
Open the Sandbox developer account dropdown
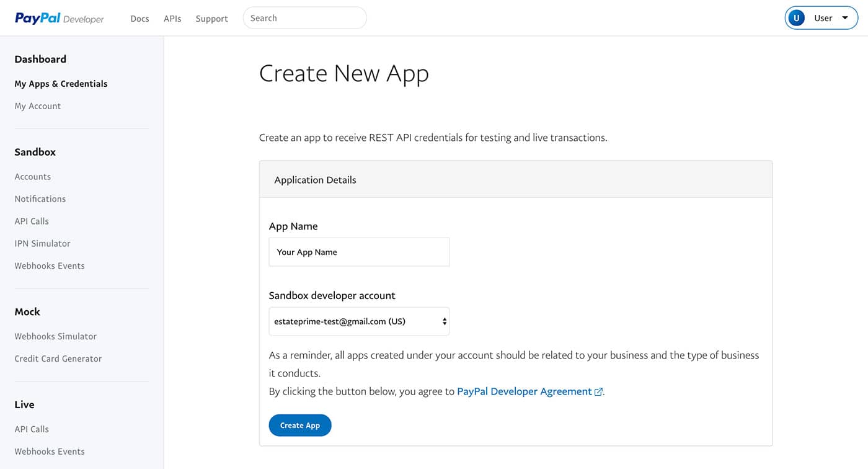(359, 321)
